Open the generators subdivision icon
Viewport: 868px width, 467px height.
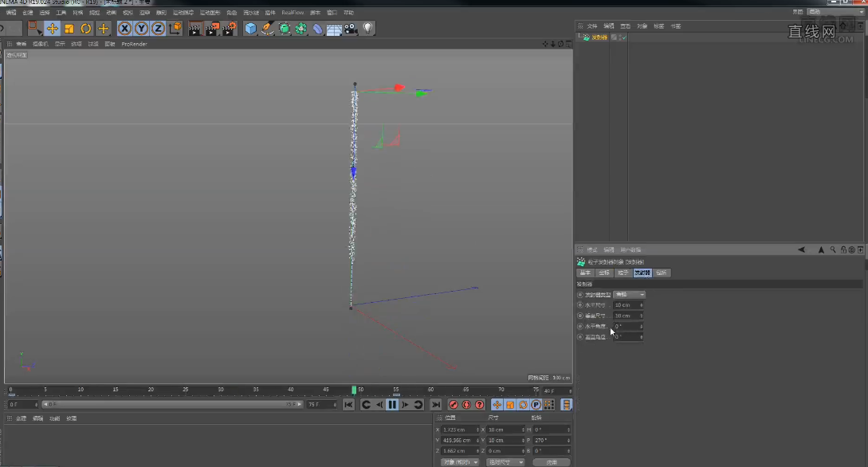284,28
